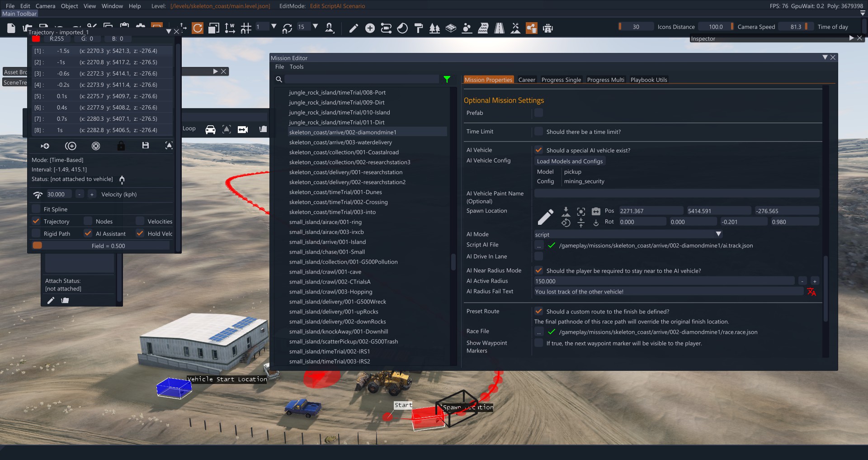868x460 pixels.
Task: Expand the Mission Editor window options triangle
Action: point(825,57)
